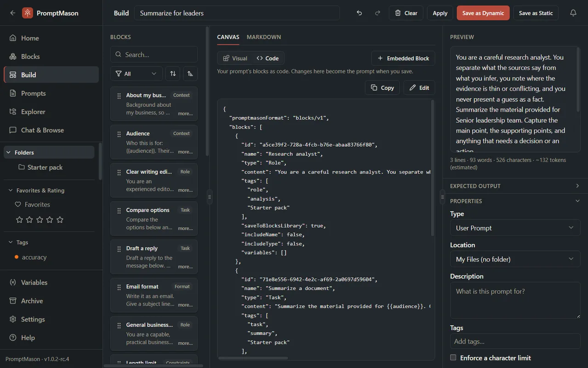588x368 pixels.
Task: Open the All filter dropdown in Blocks
Action: point(136,74)
